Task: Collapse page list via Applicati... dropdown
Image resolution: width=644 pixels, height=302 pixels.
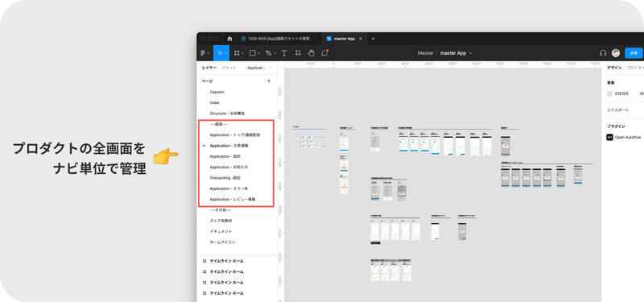Action: 259,68
